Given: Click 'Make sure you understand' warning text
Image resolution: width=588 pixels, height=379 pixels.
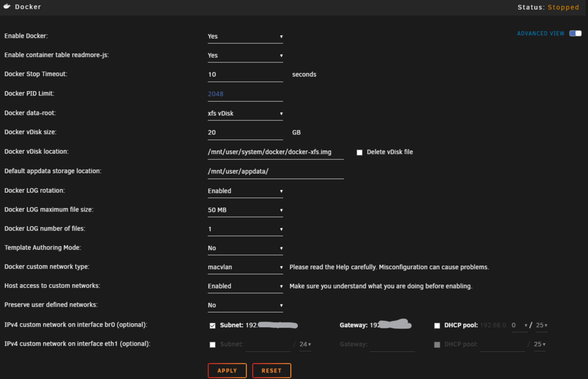Looking at the screenshot, I should coord(380,286).
